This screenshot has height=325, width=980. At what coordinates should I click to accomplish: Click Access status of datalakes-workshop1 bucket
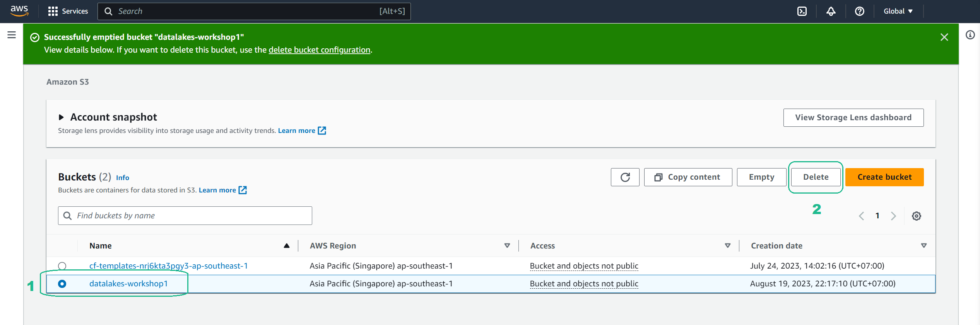[x=584, y=284]
